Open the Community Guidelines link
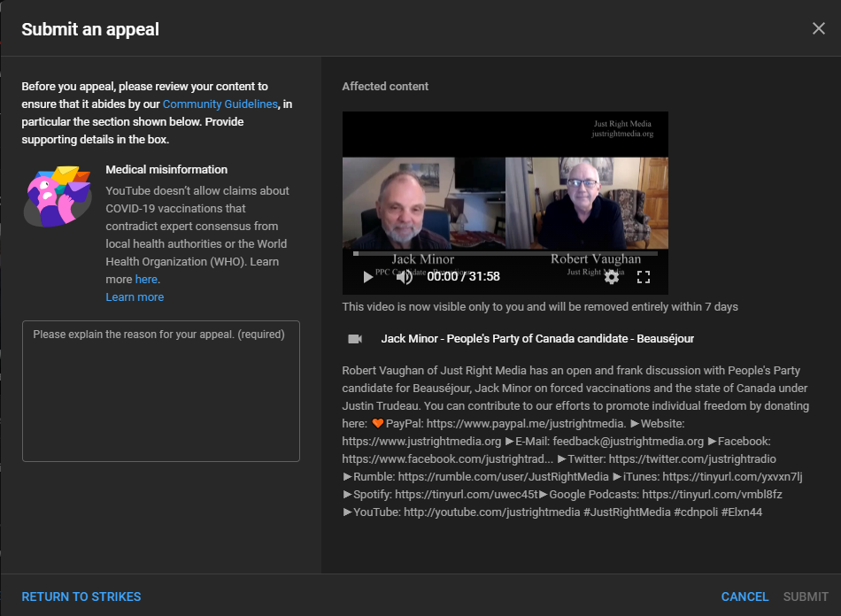This screenshot has width=841, height=616. pos(220,104)
